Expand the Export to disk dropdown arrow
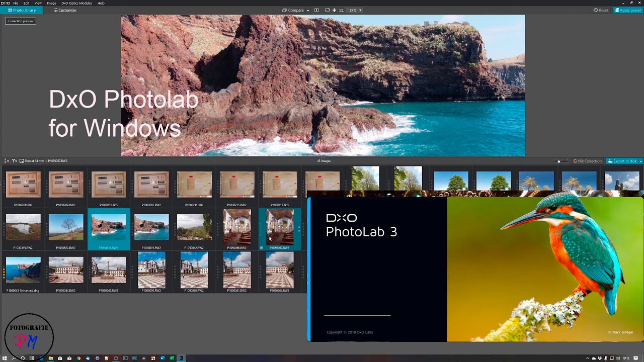Image resolution: width=644 pixels, height=362 pixels. (x=641, y=161)
